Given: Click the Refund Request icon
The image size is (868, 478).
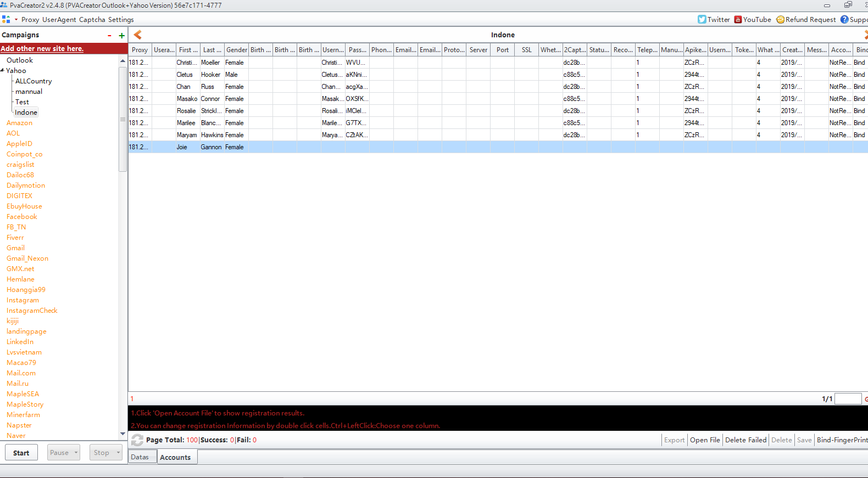Looking at the screenshot, I should pyautogui.click(x=780, y=19).
